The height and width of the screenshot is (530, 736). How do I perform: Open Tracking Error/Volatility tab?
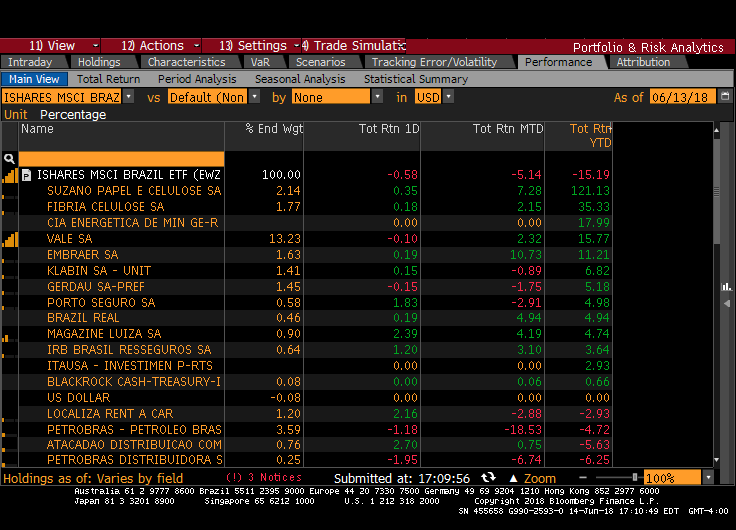(x=434, y=62)
